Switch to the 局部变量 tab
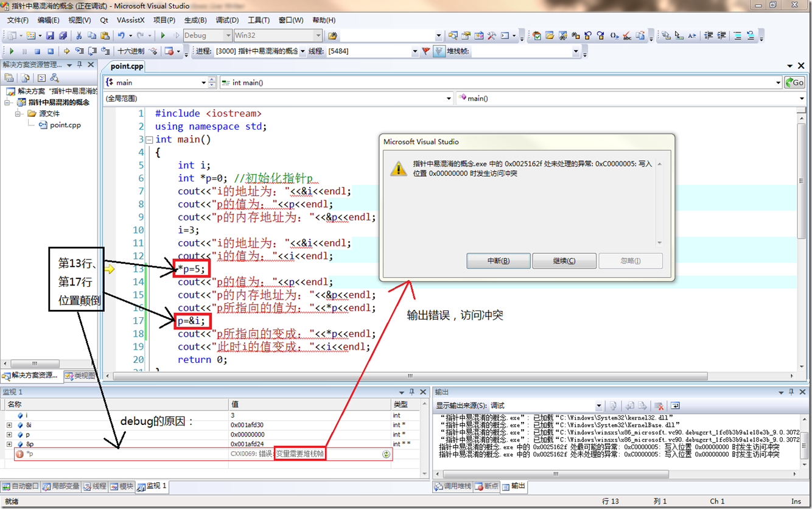This screenshot has height=509, width=812. [60, 486]
